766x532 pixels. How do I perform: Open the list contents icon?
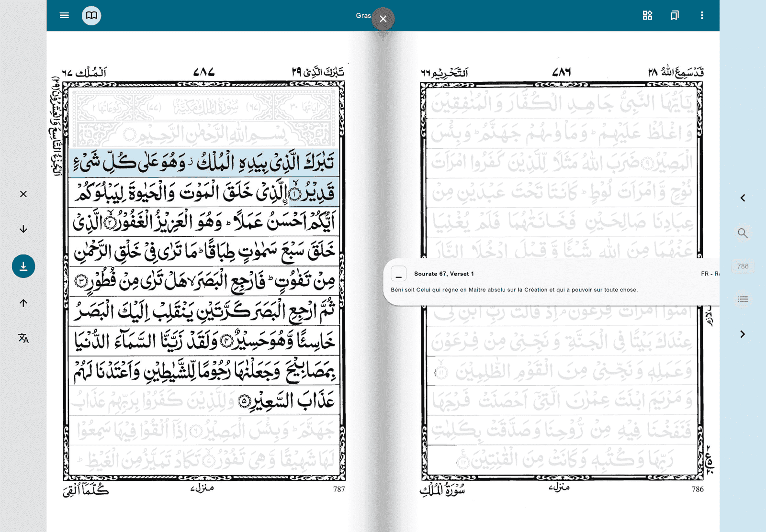[743, 299]
